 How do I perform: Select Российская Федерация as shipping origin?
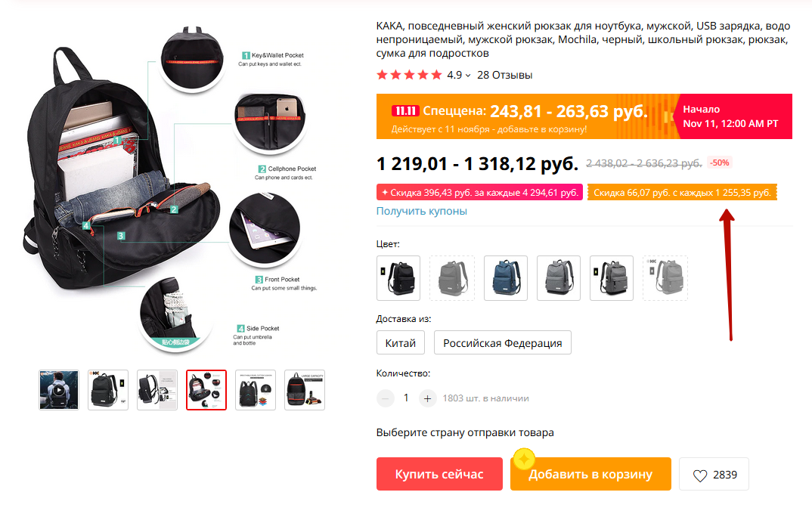point(502,342)
